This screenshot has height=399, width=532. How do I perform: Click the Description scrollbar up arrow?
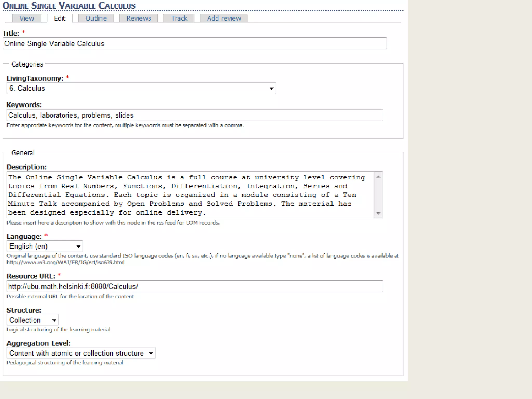click(x=378, y=177)
